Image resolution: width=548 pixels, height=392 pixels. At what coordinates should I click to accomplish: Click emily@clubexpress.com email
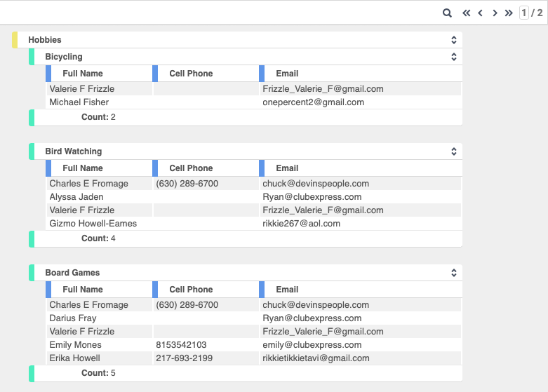click(x=312, y=344)
